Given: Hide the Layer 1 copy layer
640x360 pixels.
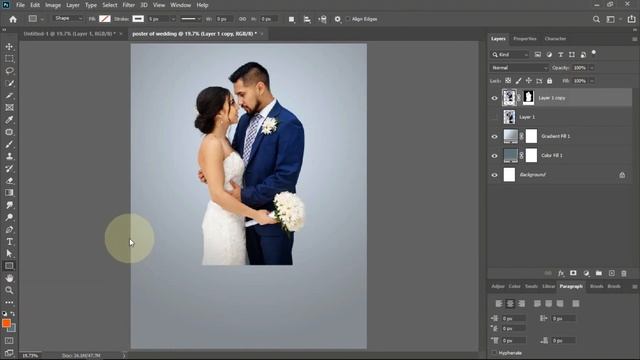Looking at the screenshot, I should [494, 98].
